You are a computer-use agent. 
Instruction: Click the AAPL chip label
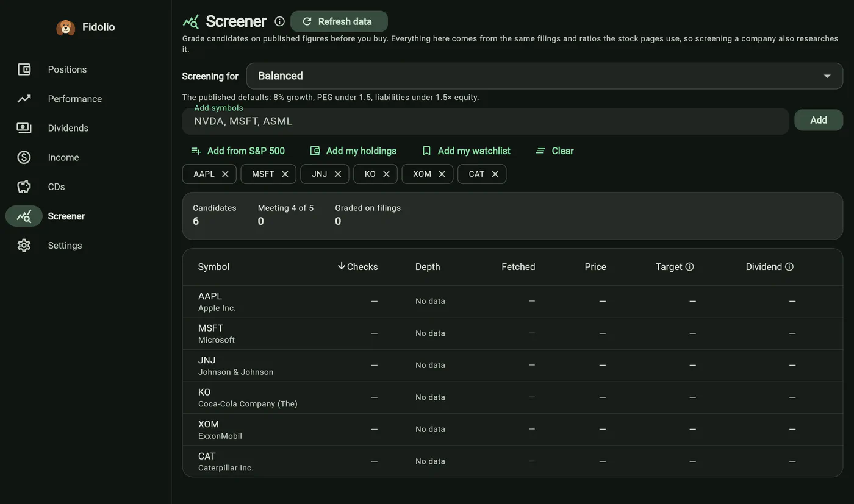tap(204, 174)
